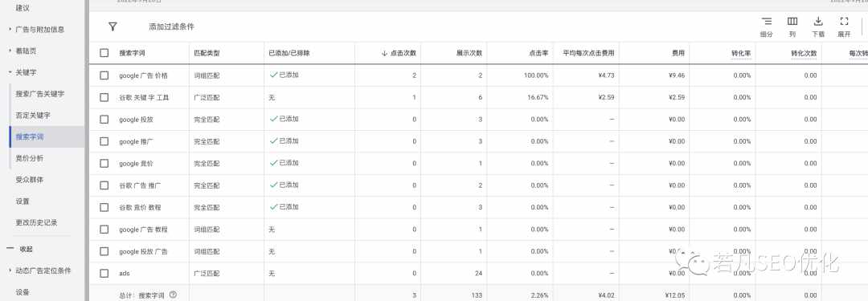
Task: Check the box for google 推广
Action: click(x=104, y=141)
